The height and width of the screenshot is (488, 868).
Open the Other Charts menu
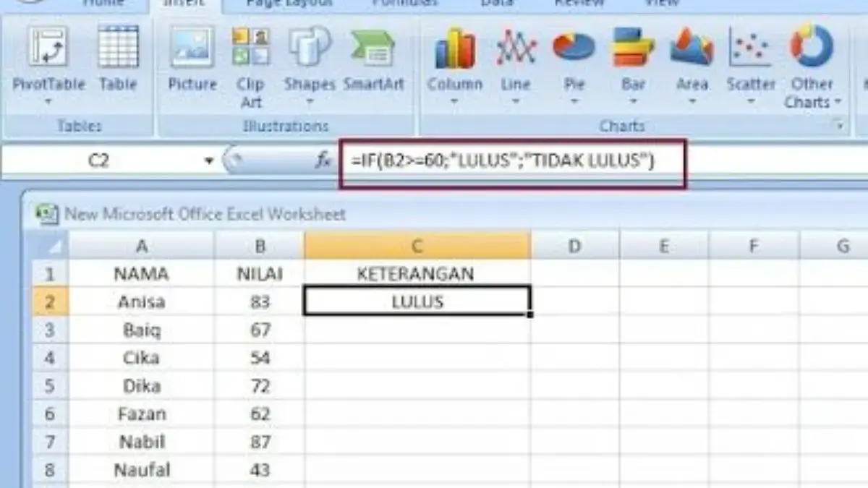pos(812,67)
